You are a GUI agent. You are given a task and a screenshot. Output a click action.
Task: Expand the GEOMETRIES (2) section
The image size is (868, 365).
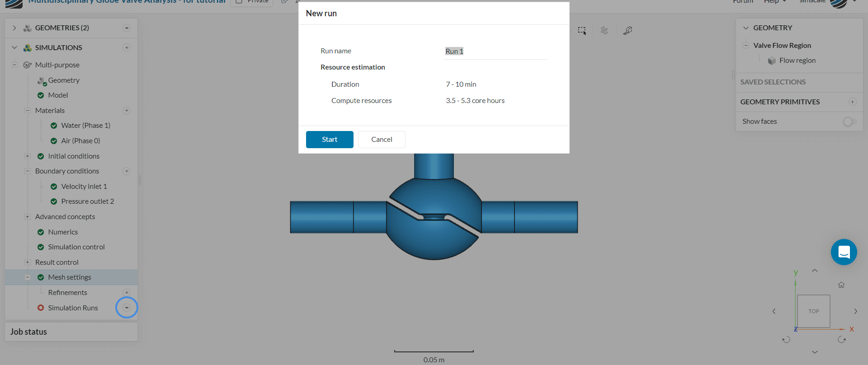[14, 28]
